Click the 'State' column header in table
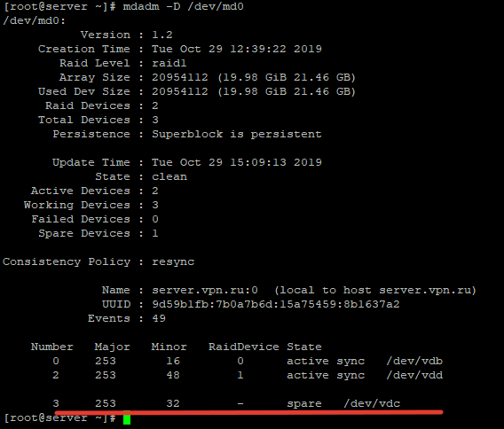 coord(304,347)
